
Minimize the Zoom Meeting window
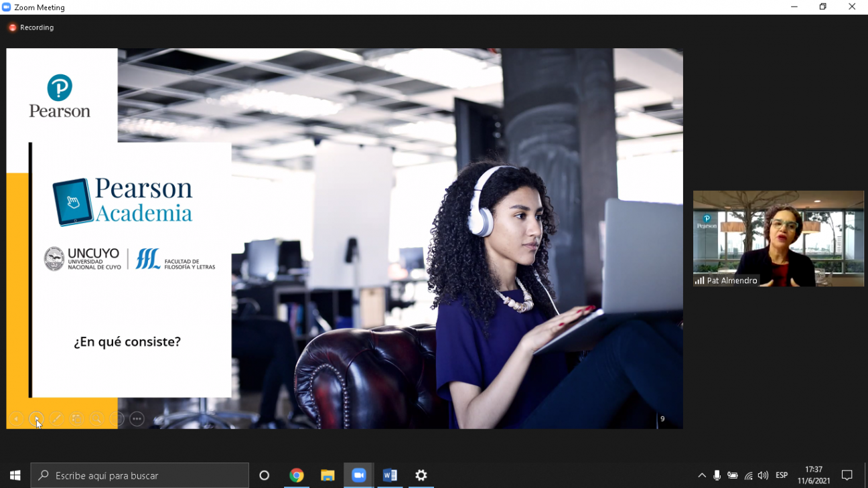794,7
